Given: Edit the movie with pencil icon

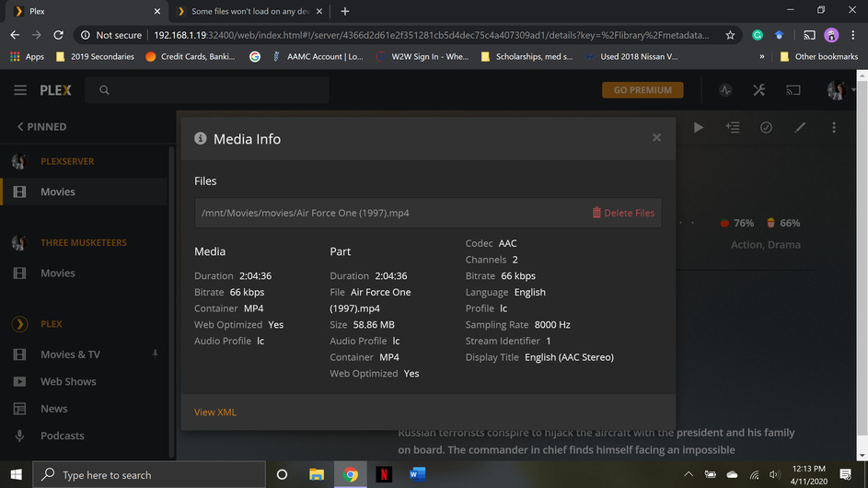Looking at the screenshot, I should (800, 127).
